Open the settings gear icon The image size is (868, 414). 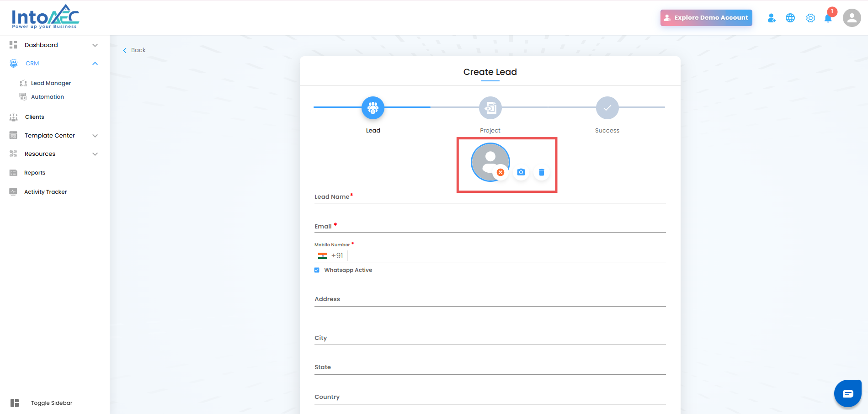pos(810,18)
